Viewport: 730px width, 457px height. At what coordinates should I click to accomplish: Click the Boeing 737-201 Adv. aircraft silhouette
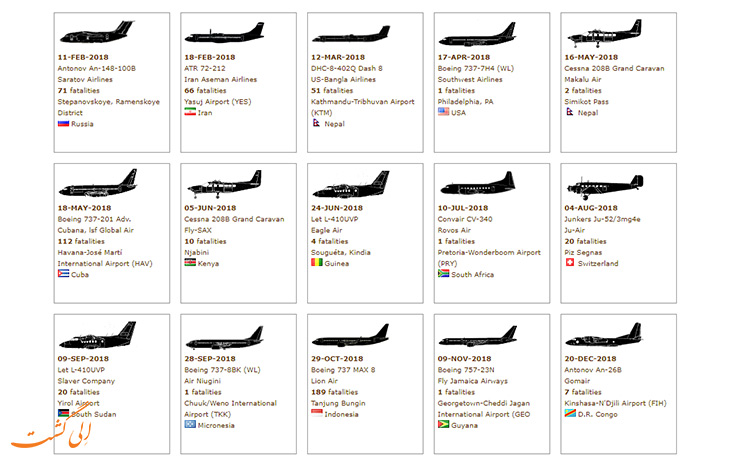point(98,183)
